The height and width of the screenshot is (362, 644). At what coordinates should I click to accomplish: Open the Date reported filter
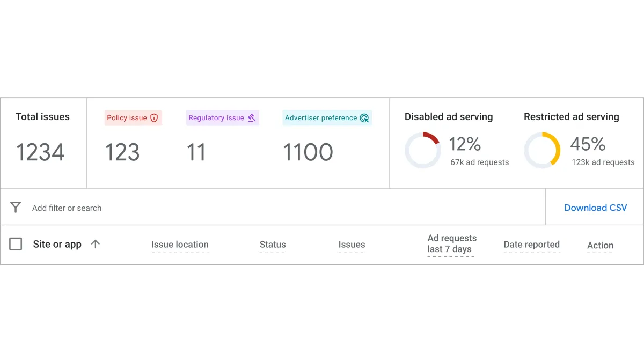point(532,244)
